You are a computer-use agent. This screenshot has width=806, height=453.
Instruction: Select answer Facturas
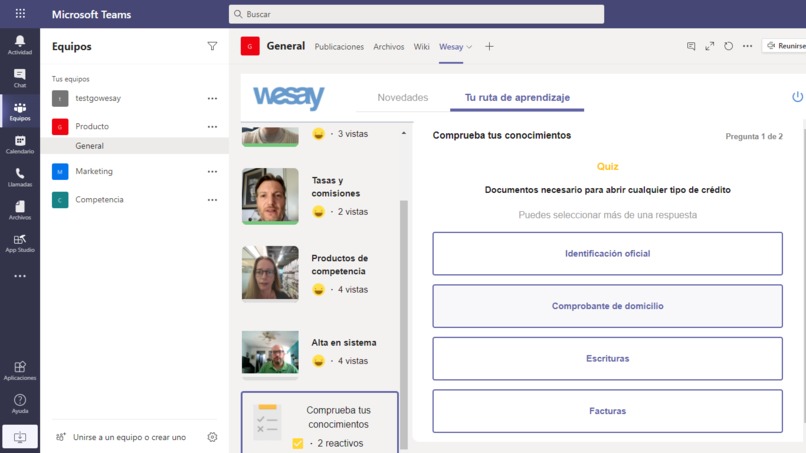point(607,411)
